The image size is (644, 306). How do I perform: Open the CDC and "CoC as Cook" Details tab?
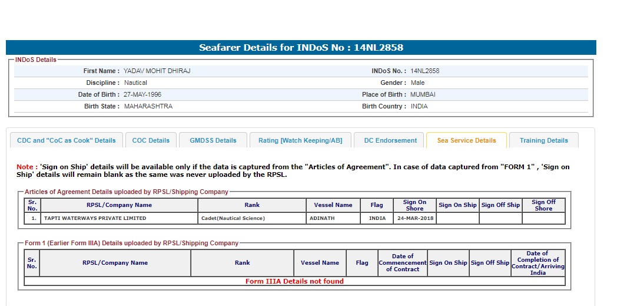click(67, 140)
